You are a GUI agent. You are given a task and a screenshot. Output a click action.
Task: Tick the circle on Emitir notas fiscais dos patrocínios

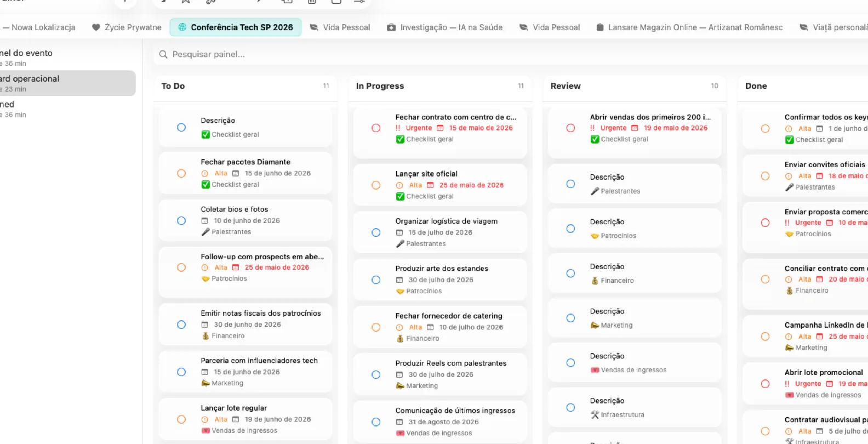[x=181, y=325]
